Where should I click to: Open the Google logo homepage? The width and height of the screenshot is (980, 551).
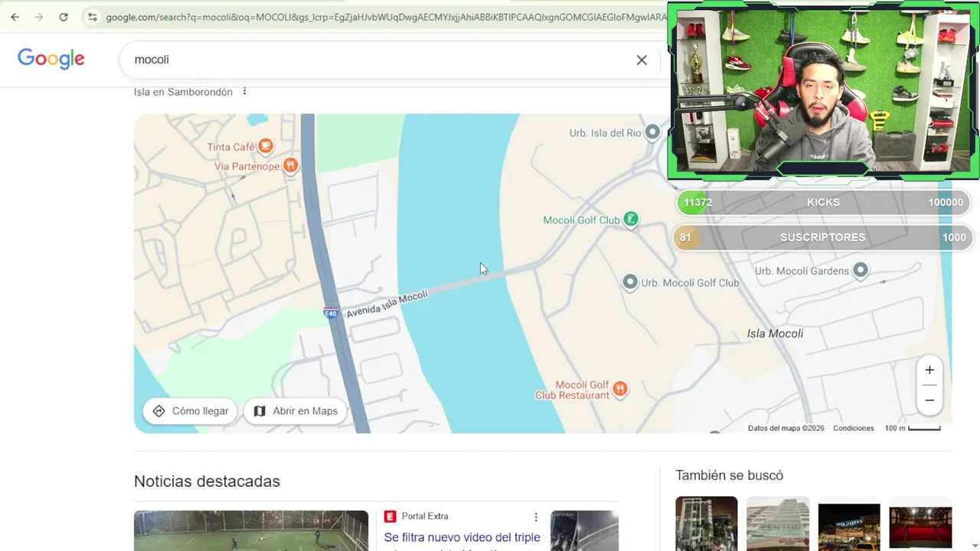51,59
